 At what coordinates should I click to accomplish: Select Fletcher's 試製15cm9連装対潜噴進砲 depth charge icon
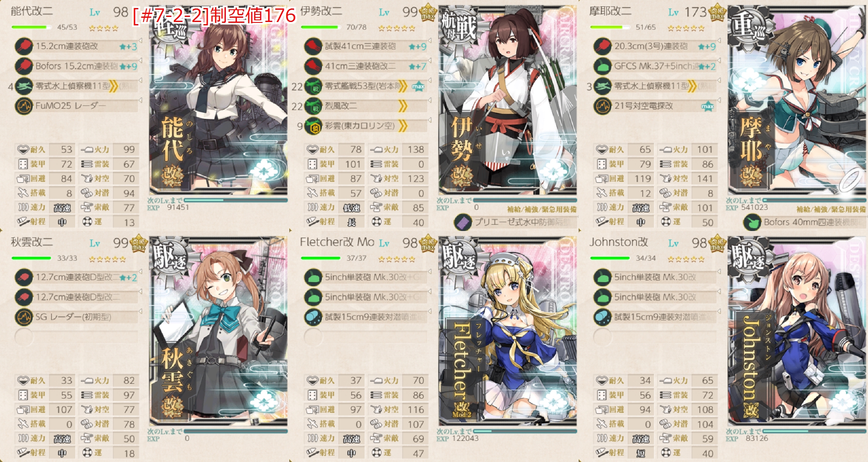(313, 317)
